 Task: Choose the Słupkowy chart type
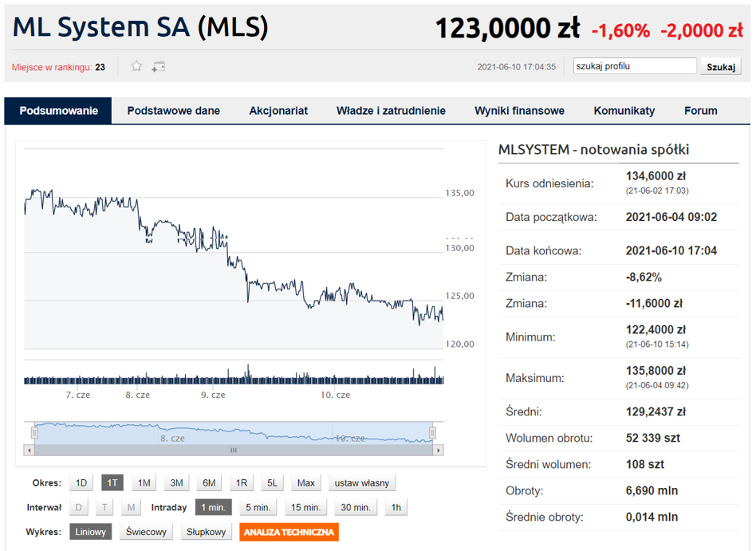pyautogui.click(x=206, y=532)
